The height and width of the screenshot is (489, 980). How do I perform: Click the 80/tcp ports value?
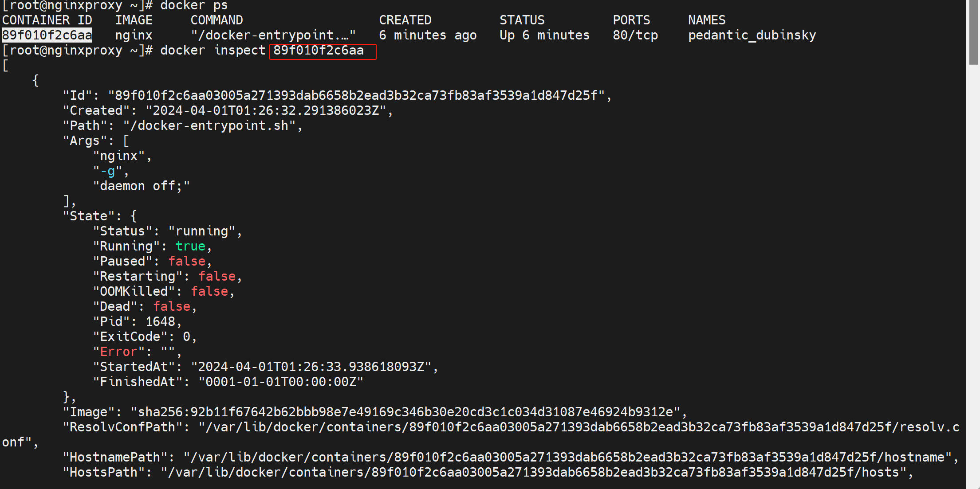(635, 35)
